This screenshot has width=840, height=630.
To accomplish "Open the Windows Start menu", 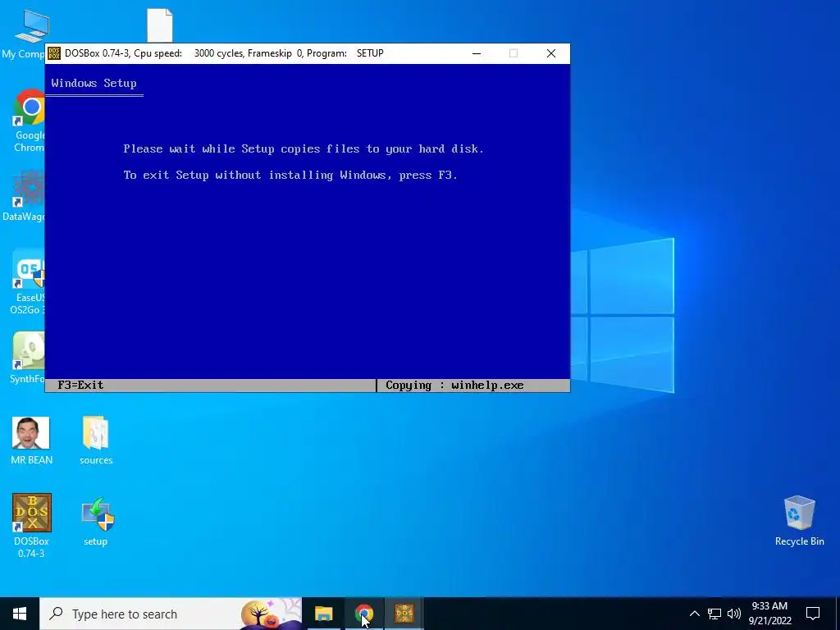I will click(20, 614).
